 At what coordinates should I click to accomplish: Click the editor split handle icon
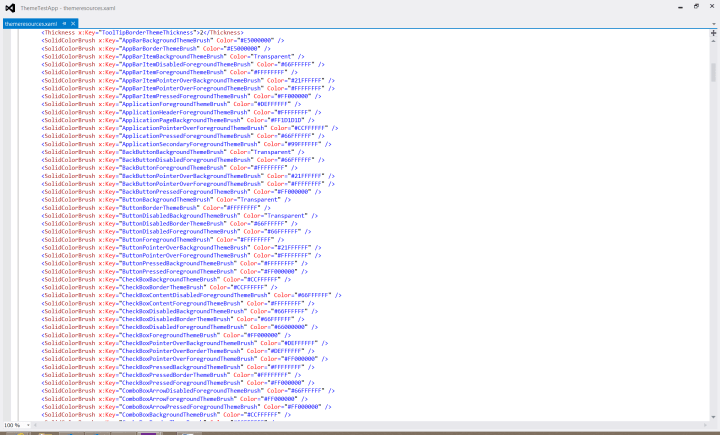click(x=713, y=32)
